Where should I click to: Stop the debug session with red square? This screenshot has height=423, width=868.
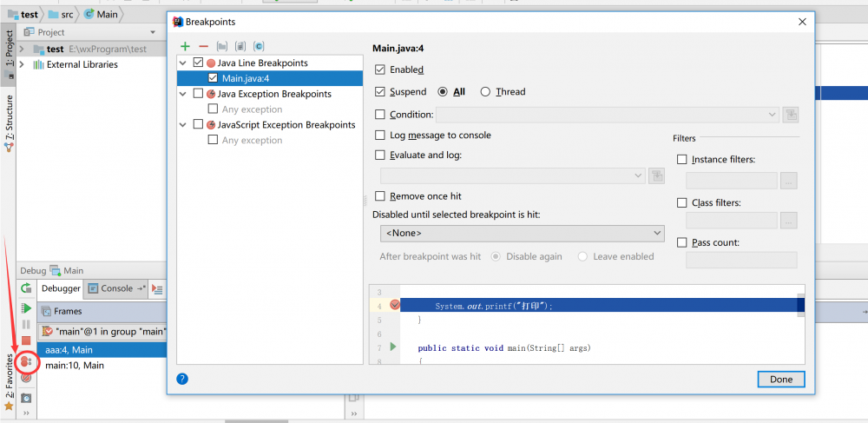26,341
